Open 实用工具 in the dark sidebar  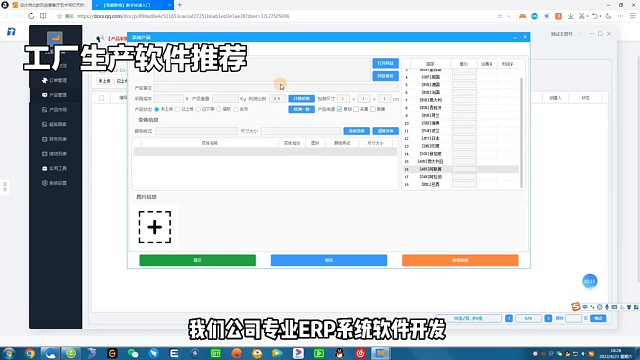coord(55,168)
